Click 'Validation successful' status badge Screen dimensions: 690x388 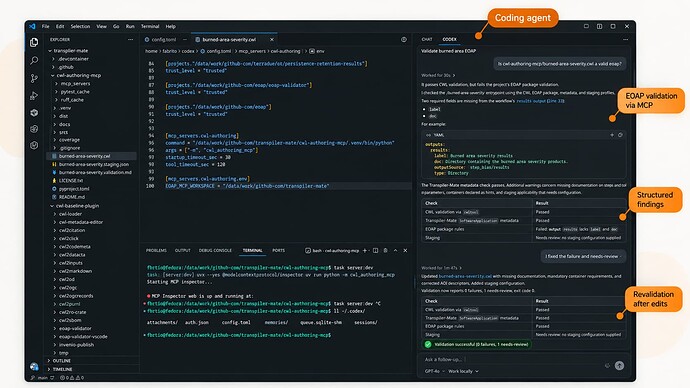tap(477, 344)
